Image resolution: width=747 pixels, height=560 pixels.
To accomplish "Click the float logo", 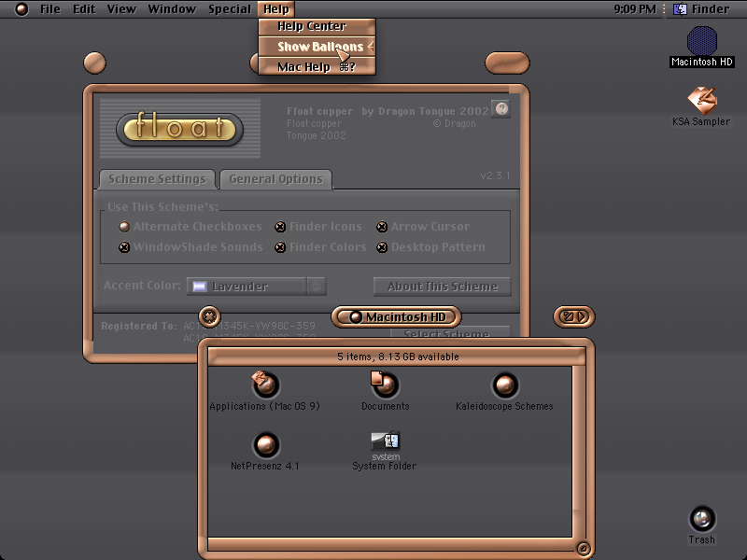I will click(179, 129).
